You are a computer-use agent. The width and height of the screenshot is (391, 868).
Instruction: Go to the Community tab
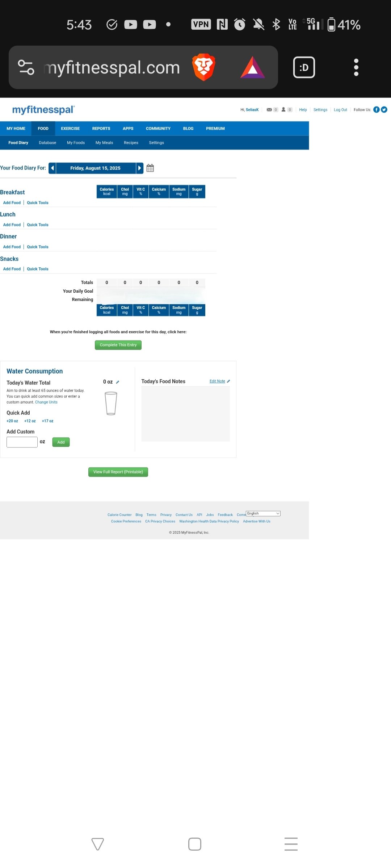point(158,129)
